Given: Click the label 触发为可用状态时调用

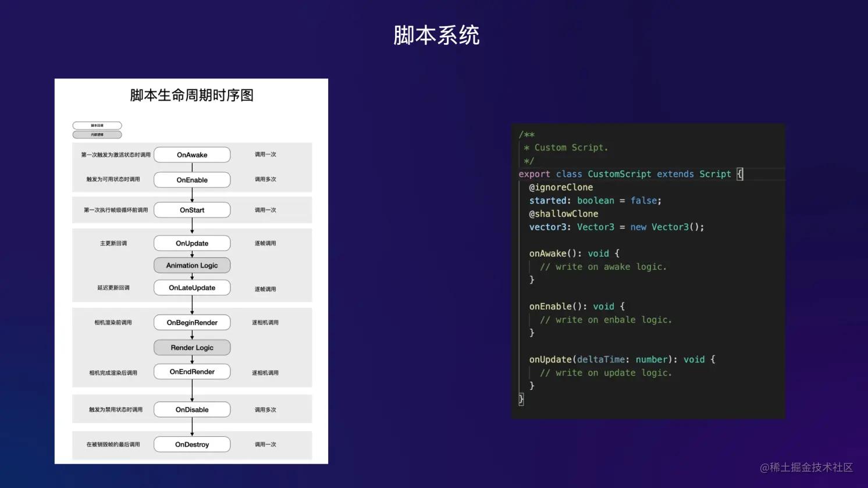Looking at the screenshot, I should coord(113,179).
